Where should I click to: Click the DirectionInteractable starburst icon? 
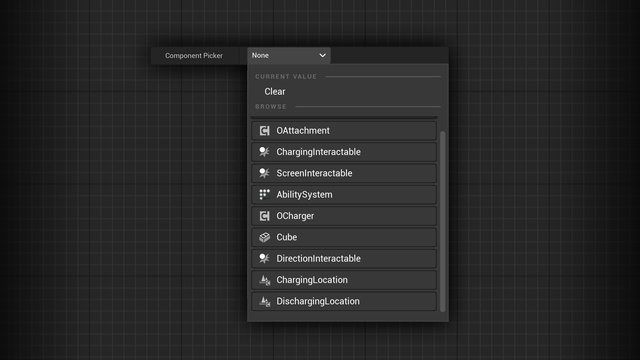pyautogui.click(x=264, y=258)
